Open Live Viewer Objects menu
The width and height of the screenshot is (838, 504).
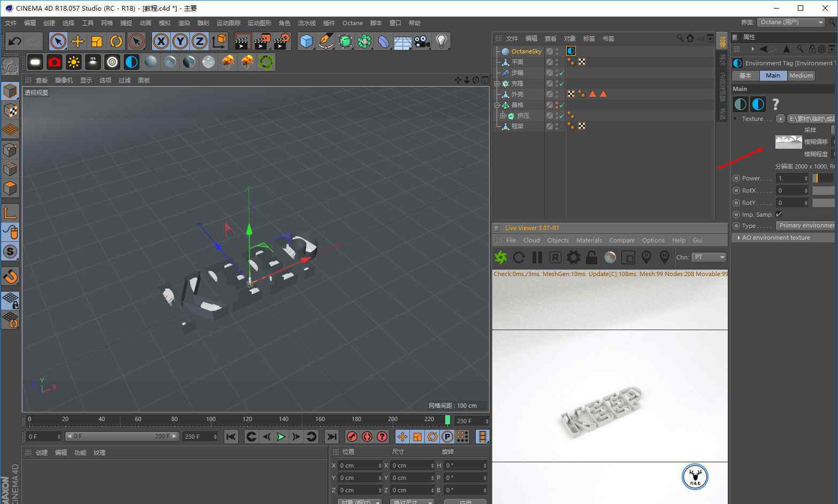pyautogui.click(x=558, y=240)
